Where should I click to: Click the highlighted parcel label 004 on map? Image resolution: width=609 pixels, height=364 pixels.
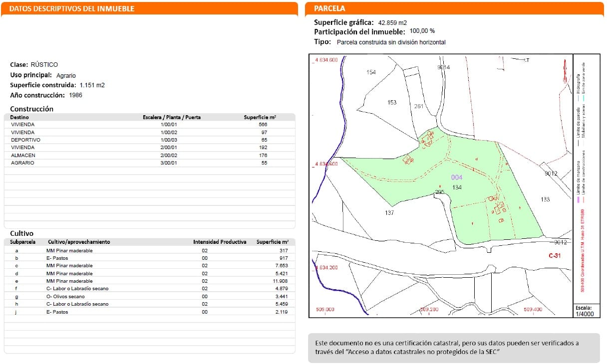click(x=456, y=178)
